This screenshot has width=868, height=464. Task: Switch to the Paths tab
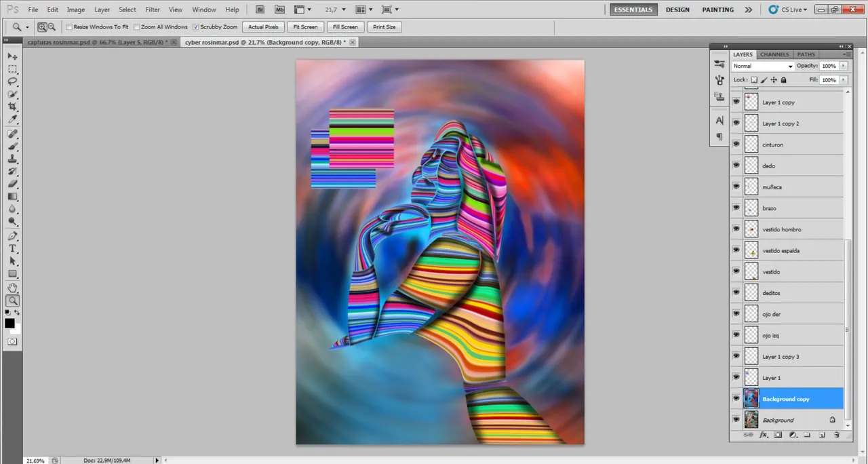pyautogui.click(x=806, y=54)
